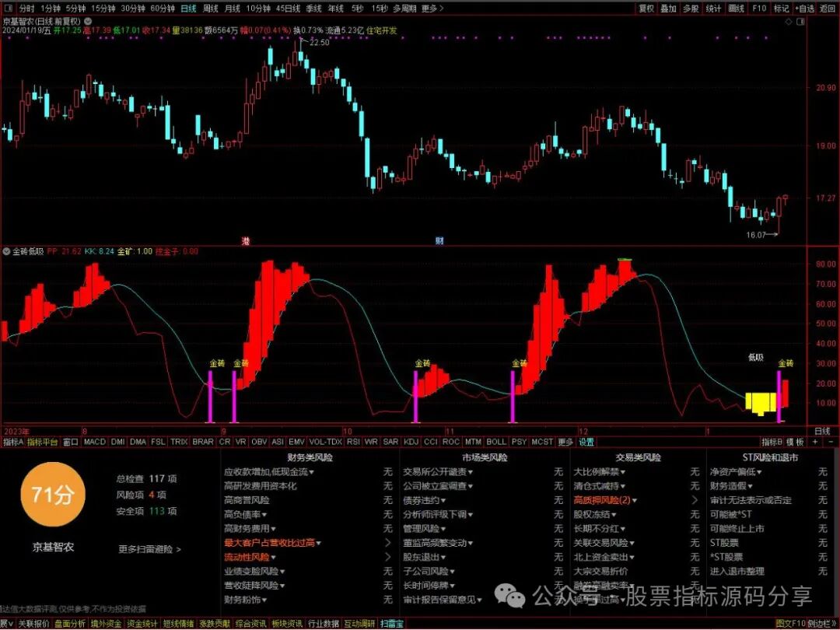Click the panel layout icon beside the diamond
This screenshot has height=630, width=840.
[x=801, y=22]
